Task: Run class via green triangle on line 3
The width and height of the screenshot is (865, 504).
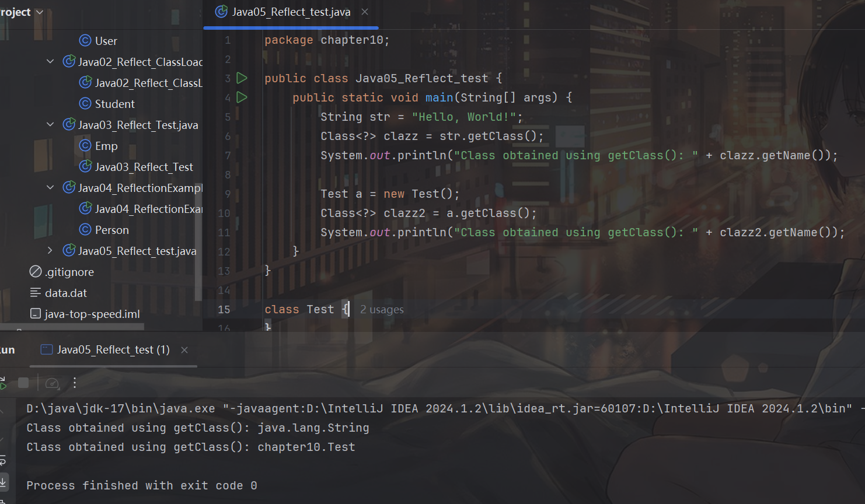Action: (x=242, y=78)
